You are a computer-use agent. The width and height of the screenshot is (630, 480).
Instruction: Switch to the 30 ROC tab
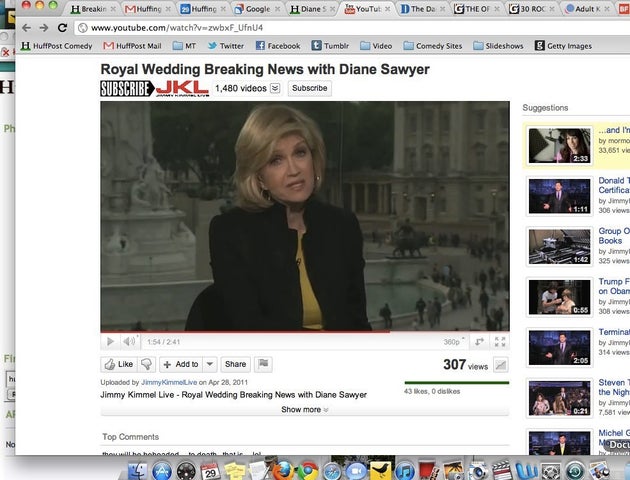coord(531,8)
